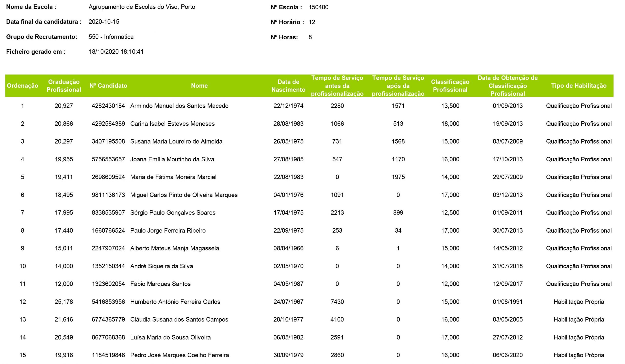Image resolution: width=625 pixels, height=364 pixels.
Task: Click recruitment group 550 - Informática
Action: (111, 37)
